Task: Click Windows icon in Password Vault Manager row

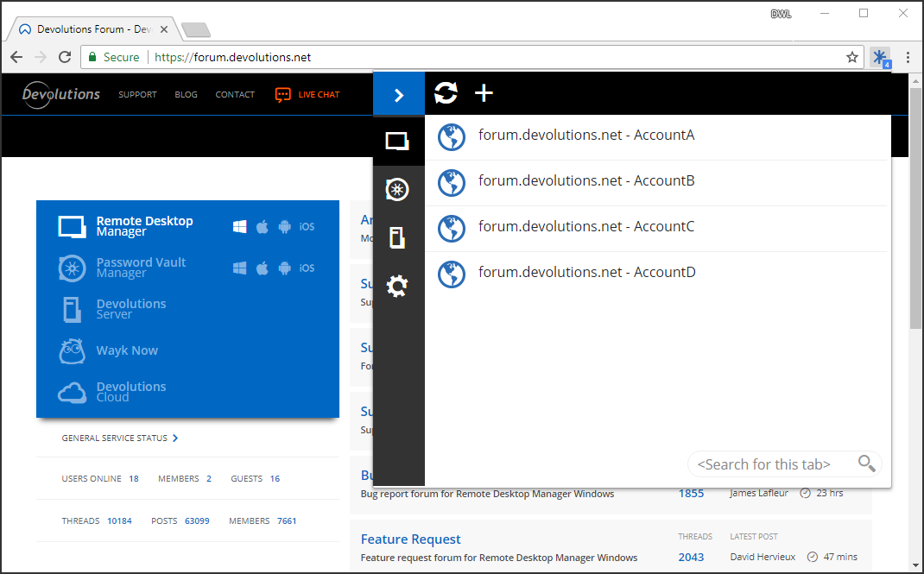Action: coord(239,268)
